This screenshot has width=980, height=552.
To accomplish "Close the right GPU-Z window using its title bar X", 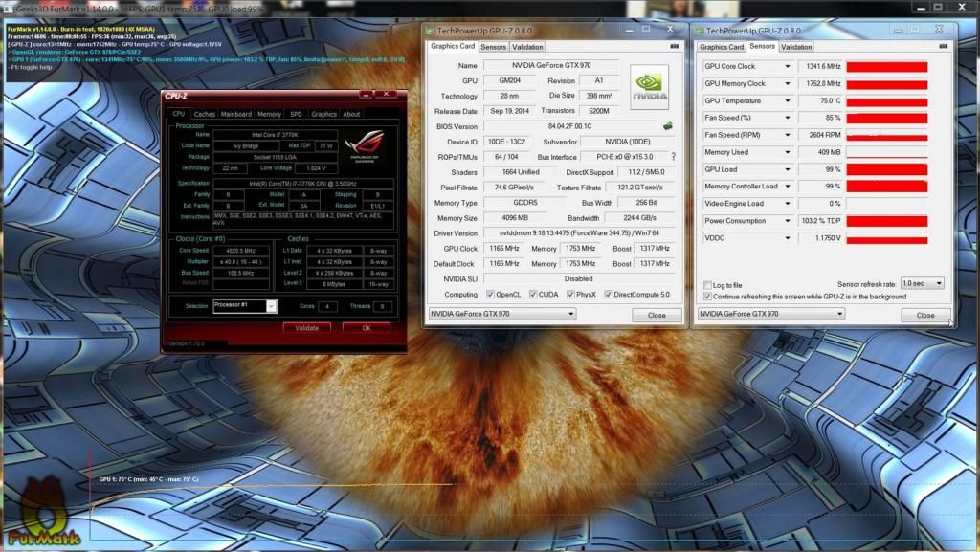I will click(939, 29).
